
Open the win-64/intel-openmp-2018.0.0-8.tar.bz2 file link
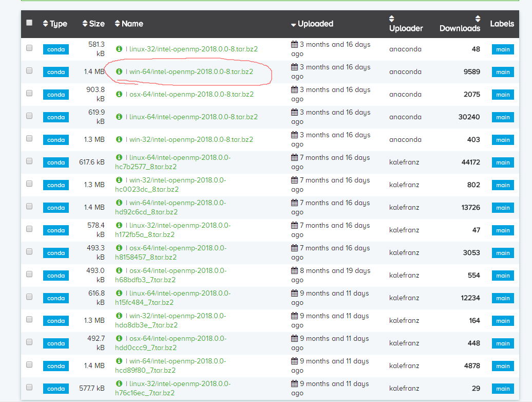pos(191,71)
